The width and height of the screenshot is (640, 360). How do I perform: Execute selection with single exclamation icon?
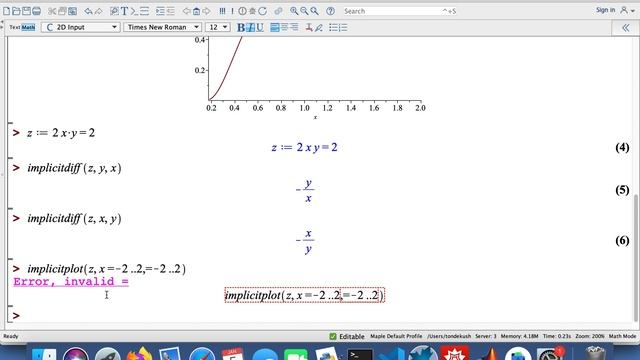pos(232,11)
